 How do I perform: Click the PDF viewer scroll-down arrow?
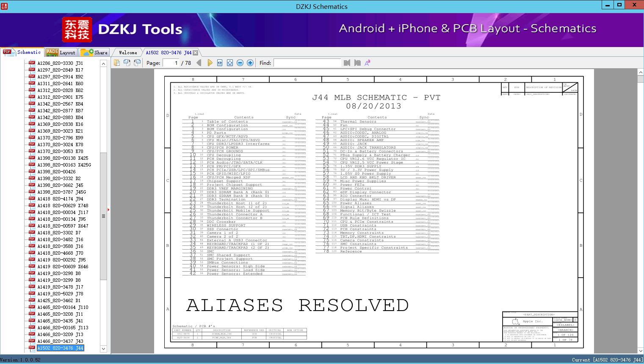pyautogui.click(x=640, y=351)
